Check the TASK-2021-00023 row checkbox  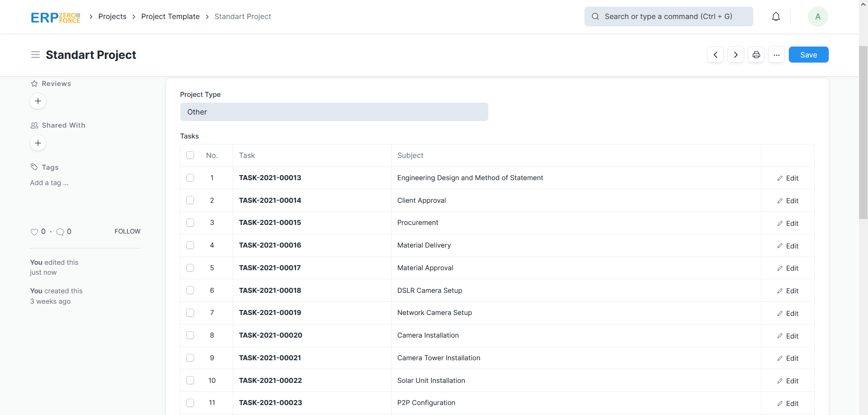coord(190,403)
